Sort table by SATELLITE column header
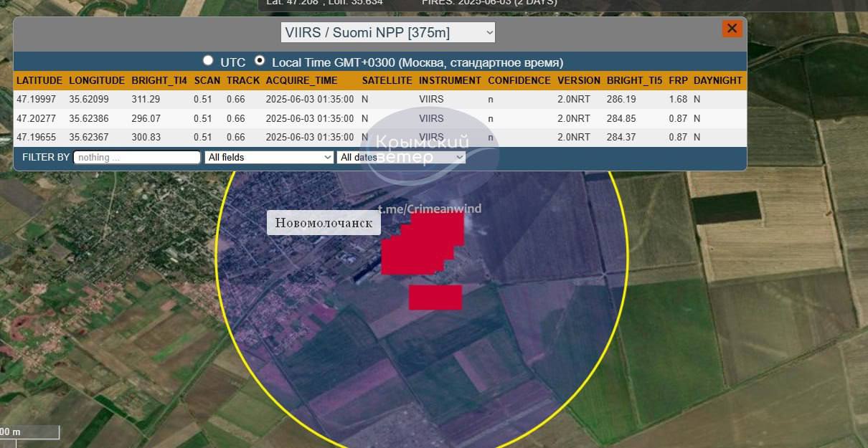The height and width of the screenshot is (448, 868). click(387, 80)
